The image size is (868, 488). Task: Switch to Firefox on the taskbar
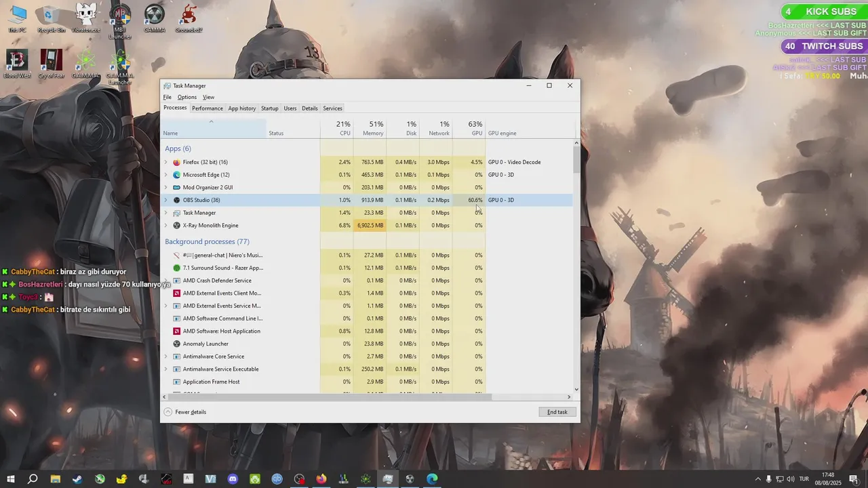[x=321, y=479]
